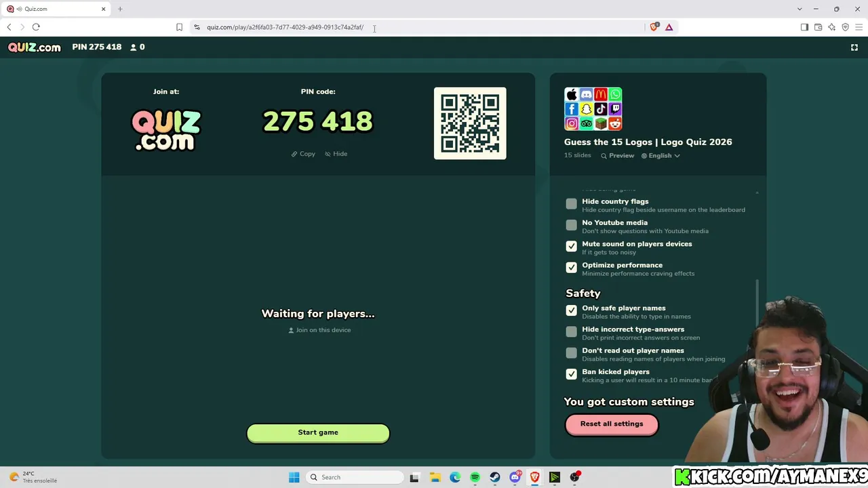Open the Brave Wallet icon

pyautogui.click(x=818, y=27)
